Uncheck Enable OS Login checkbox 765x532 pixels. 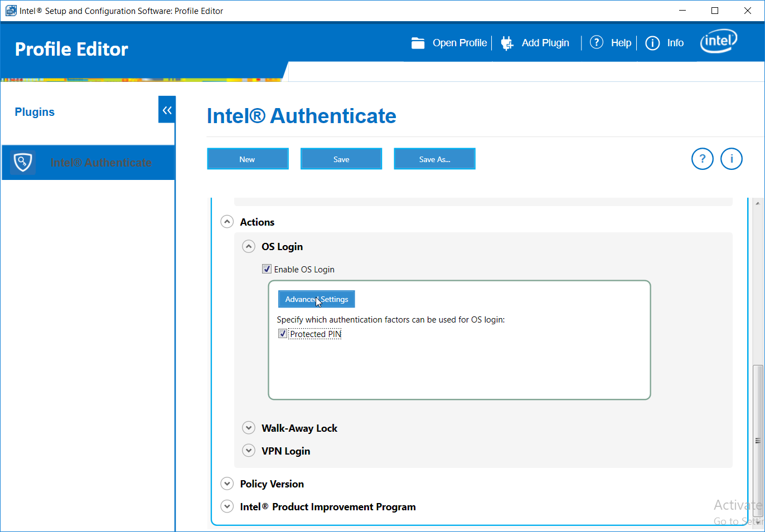tap(267, 269)
